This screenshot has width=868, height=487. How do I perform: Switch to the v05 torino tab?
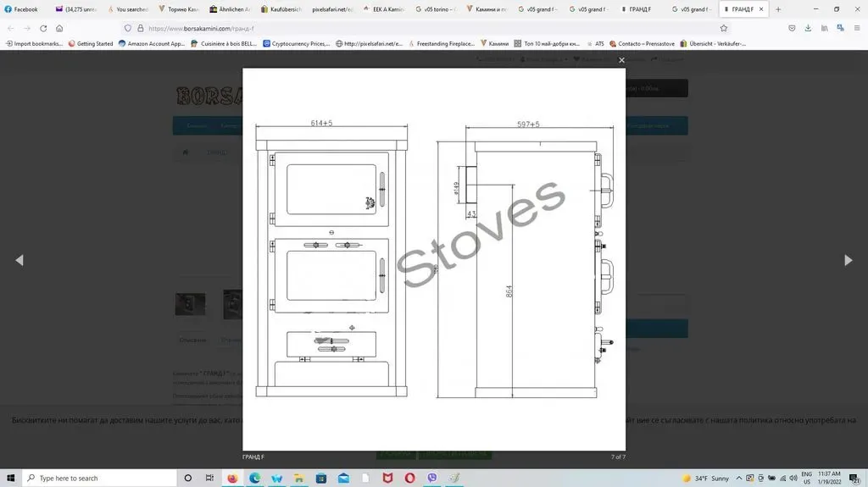click(x=436, y=9)
